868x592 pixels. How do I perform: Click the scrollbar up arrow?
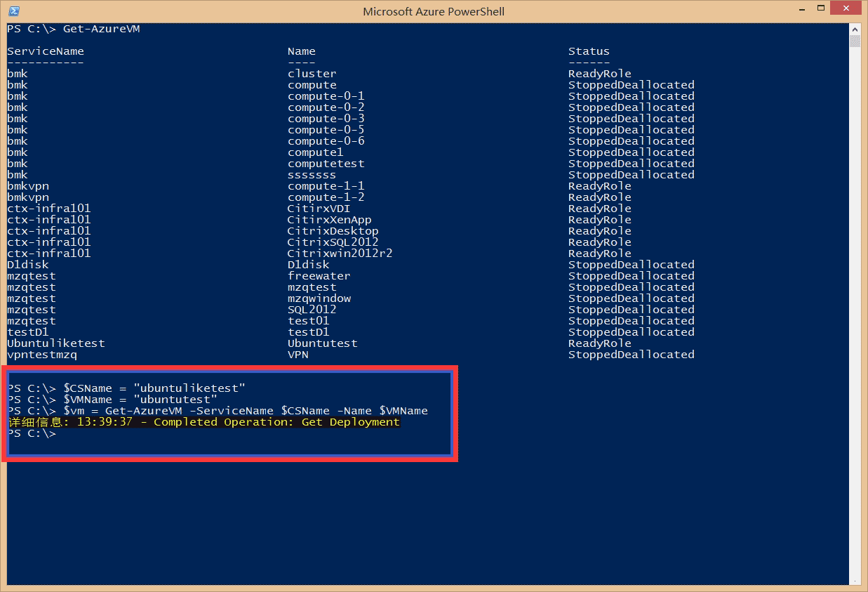(855, 29)
